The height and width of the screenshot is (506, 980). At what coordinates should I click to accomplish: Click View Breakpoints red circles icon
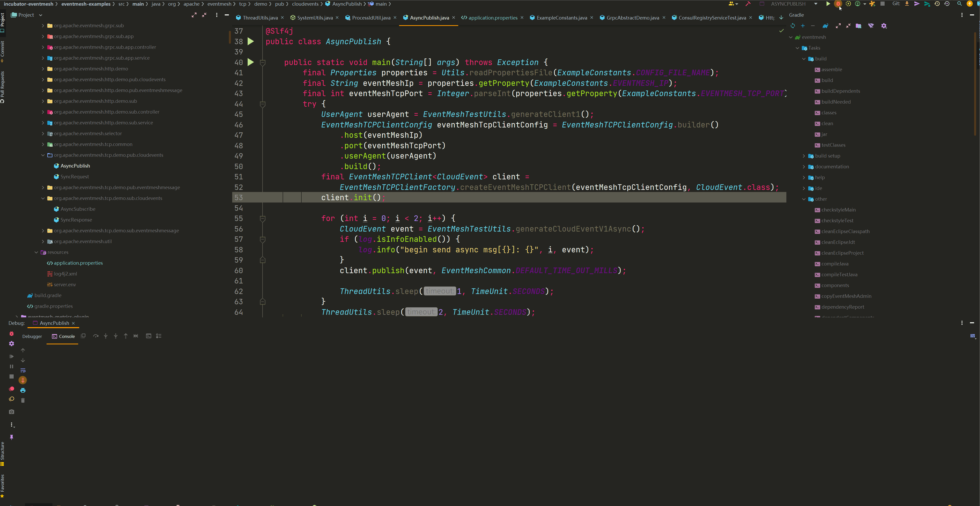click(x=11, y=389)
